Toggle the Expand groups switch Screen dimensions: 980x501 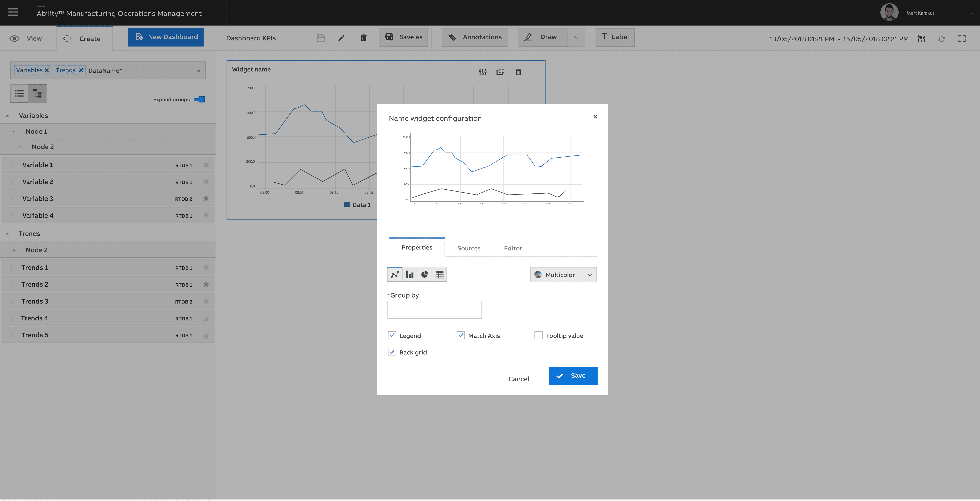tap(199, 99)
